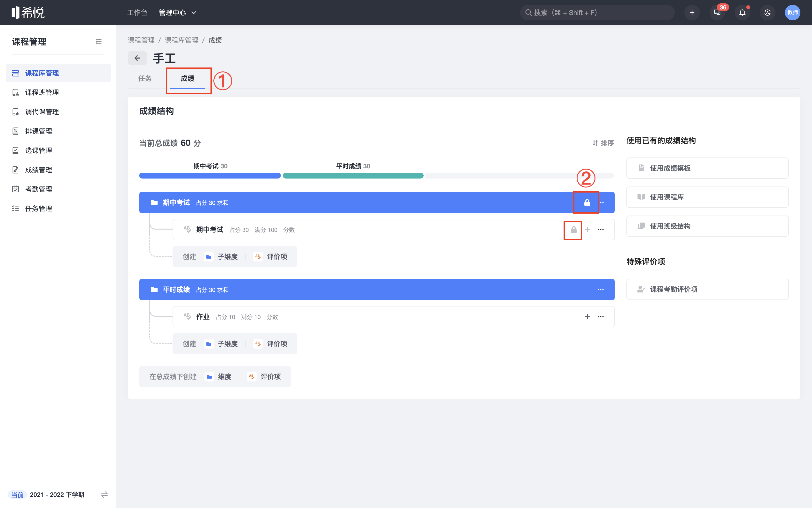Image resolution: width=812 pixels, height=508 pixels.
Task: Click breadcrumb link 课程库管理
Action: click(181, 40)
